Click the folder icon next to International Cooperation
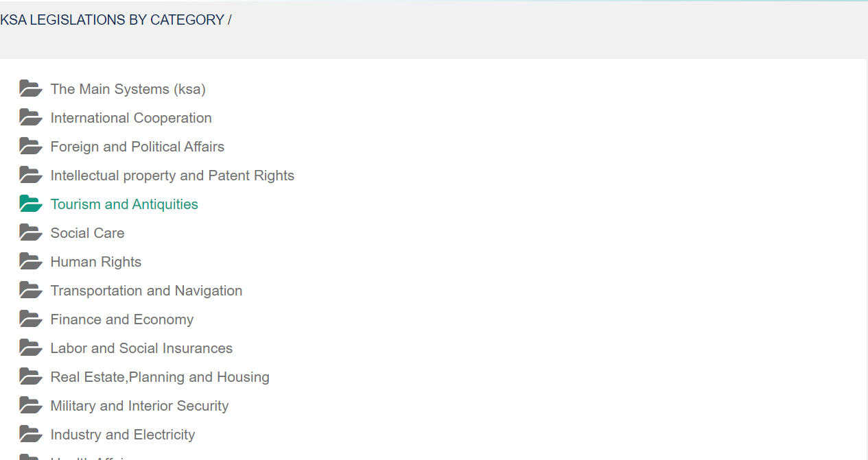The width and height of the screenshot is (868, 460). [31, 117]
